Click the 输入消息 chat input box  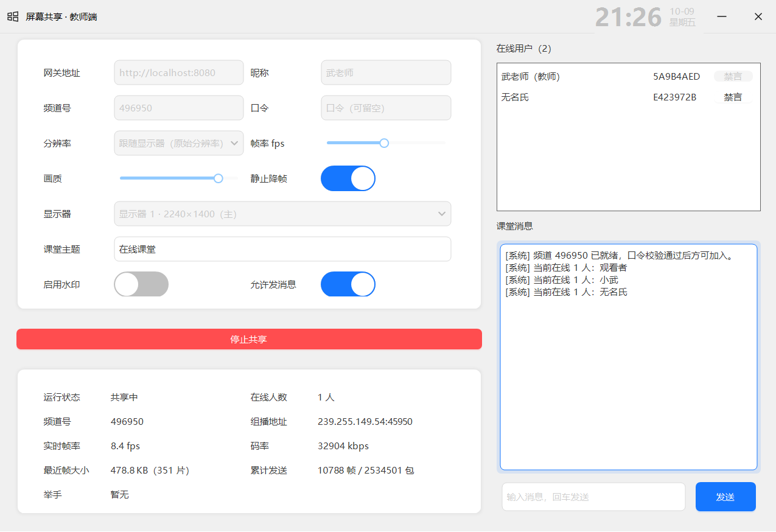click(x=593, y=497)
